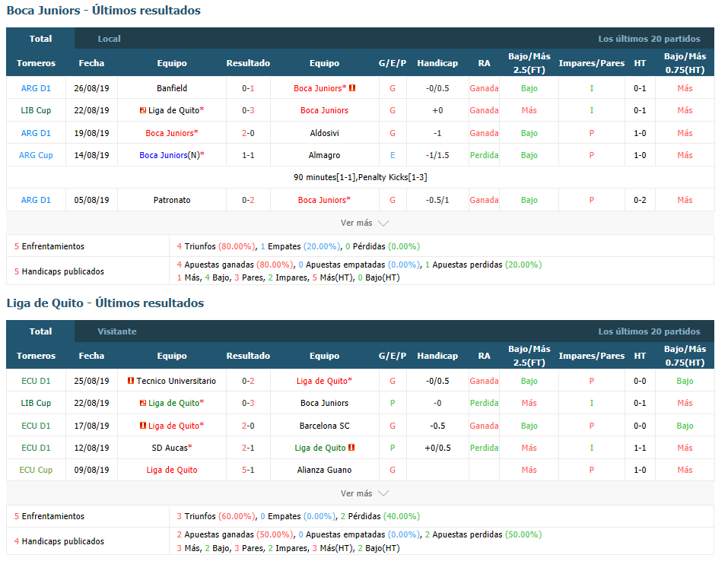Open the Total tab of Boca Juniors results
This screenshot has width=728, height=561.
[x=40, y=39]
